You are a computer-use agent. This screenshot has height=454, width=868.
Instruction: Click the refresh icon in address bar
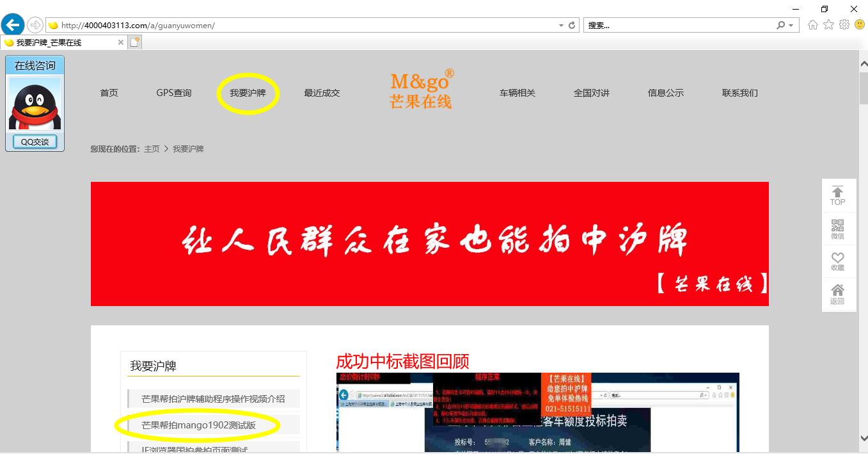pyautogui.click(x=572, y=26)
